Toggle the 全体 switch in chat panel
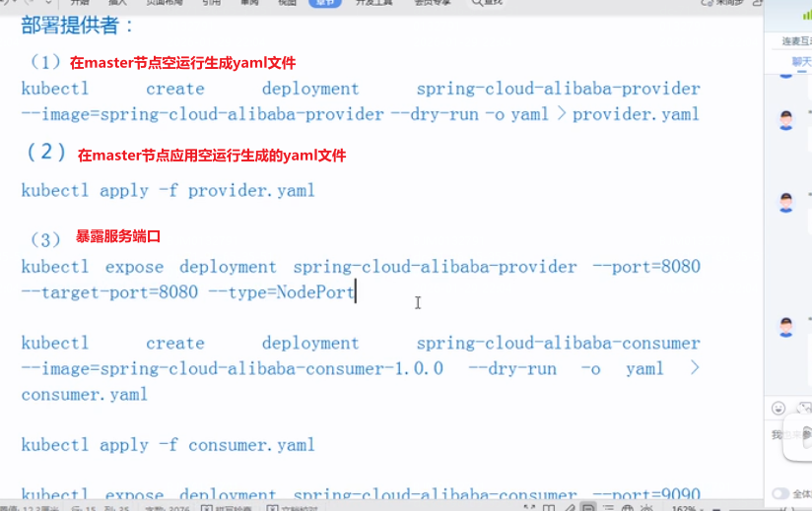This screenshot has width=812, height=511. coord(780,493)
